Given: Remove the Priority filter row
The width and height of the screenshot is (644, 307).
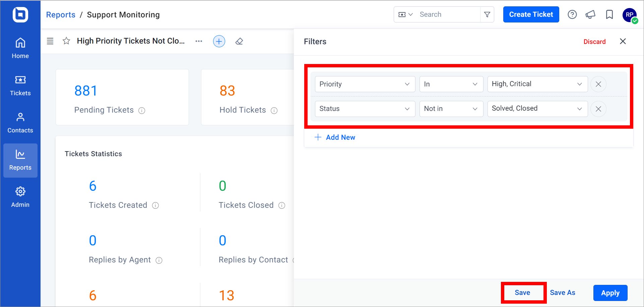Looking at the screenshot, I should point(598,84).
